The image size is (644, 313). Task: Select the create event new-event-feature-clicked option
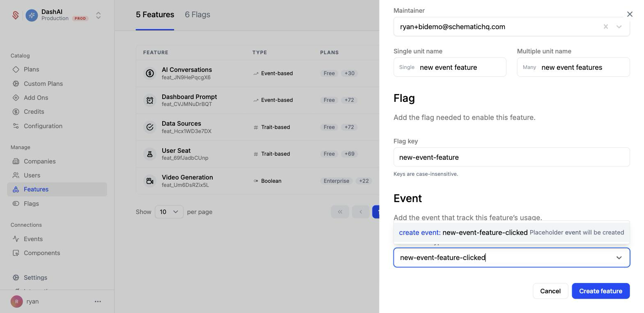point(512,232)
